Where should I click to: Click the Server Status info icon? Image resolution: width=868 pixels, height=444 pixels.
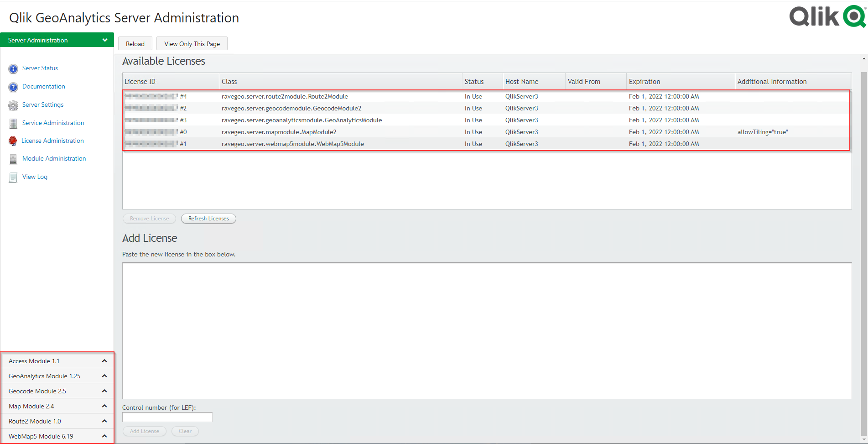tap(13, 68)
